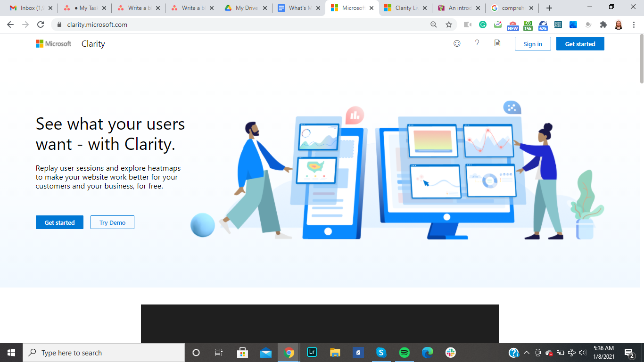Click the grey swirl extension icon
The width and height of the screenshot is (644, 362).
point(588,25)
